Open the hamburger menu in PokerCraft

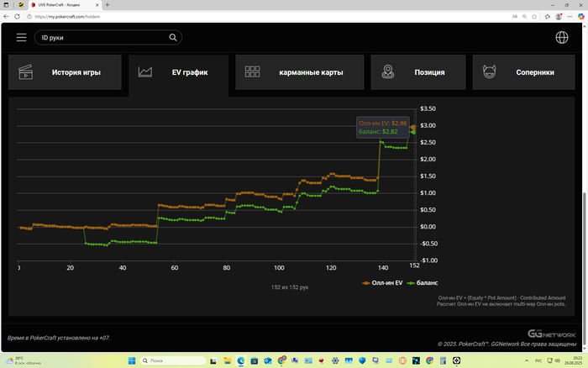(x=21, y=38)
